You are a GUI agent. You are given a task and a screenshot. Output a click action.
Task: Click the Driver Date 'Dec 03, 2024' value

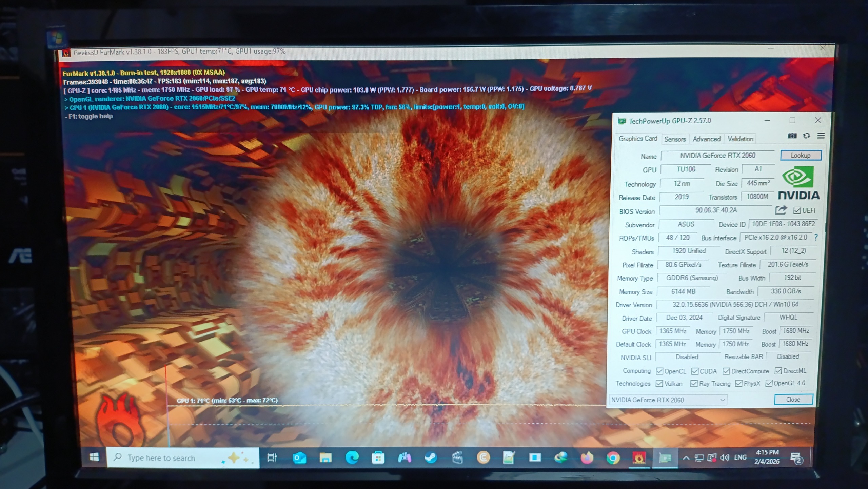tap(684, 318)
